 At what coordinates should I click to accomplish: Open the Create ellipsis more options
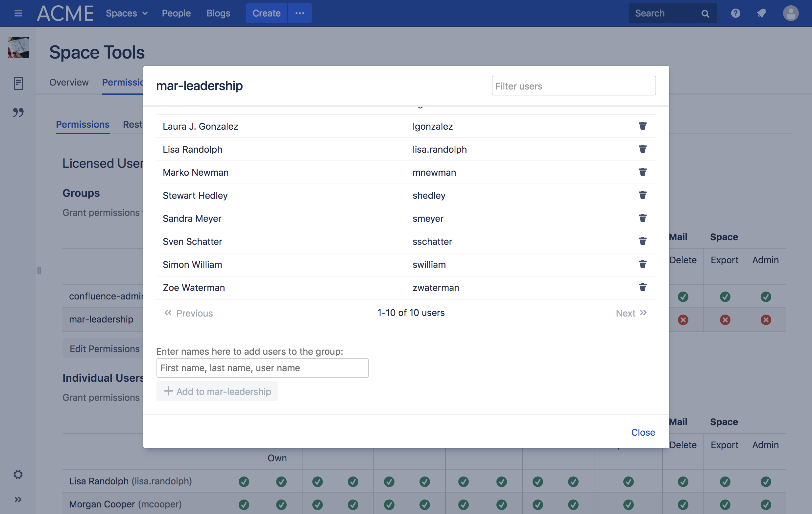tap(299, 13)
